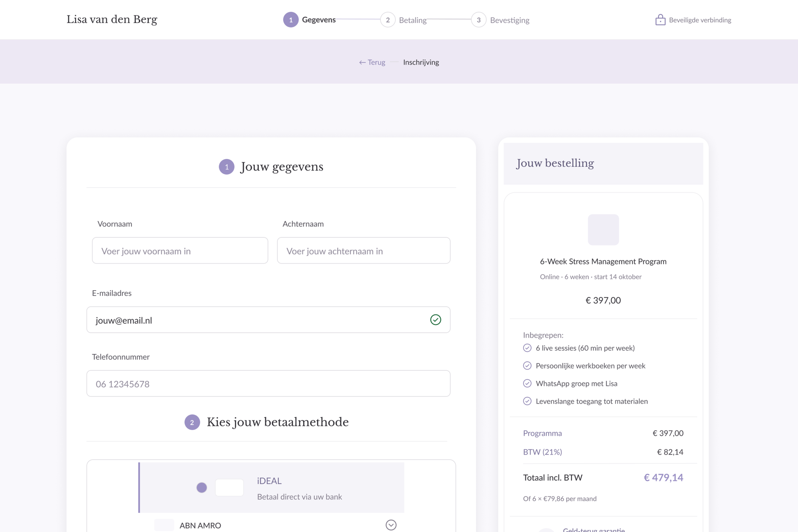This screenshot has width=798, height=532.
Task: Select the iDEAL payment option
Action: coord(272,487)
